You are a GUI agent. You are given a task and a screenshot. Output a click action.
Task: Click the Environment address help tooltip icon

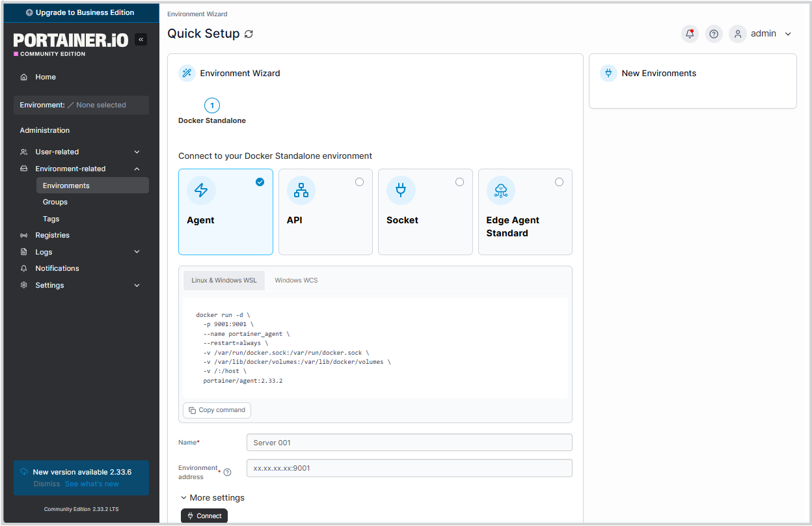(x=227, y=473)
